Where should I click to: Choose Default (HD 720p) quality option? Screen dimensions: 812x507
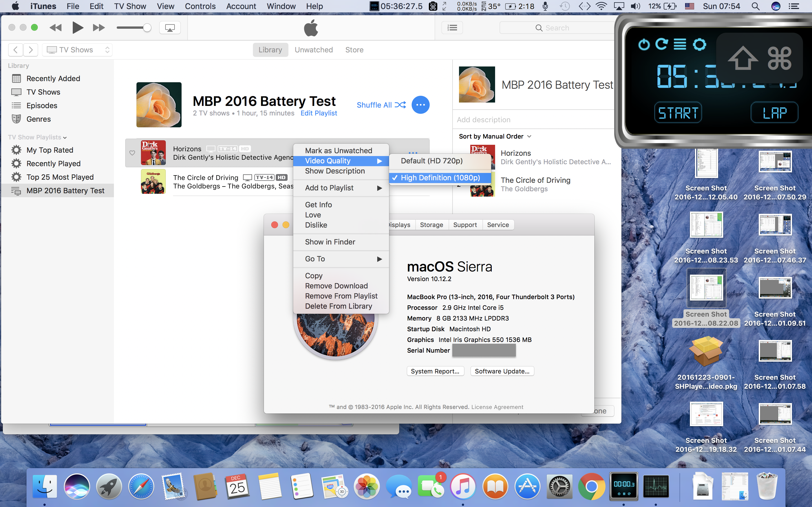tap(431, 161)
